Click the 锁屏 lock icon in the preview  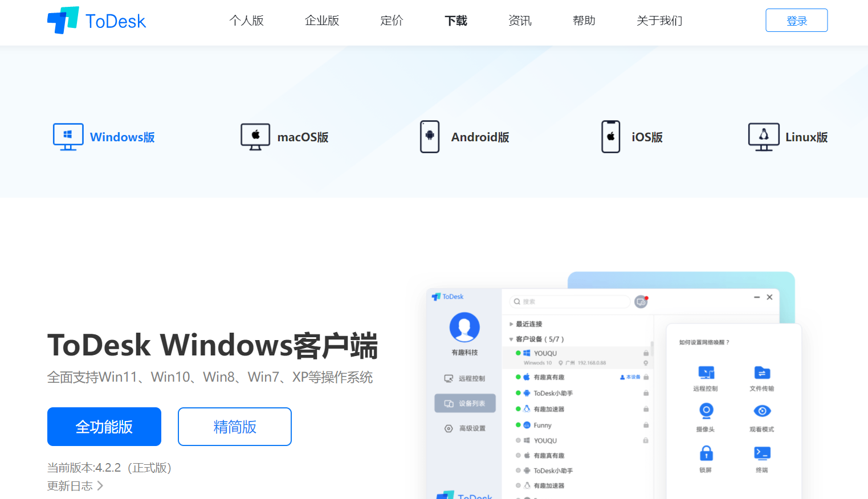click(706, 453)
